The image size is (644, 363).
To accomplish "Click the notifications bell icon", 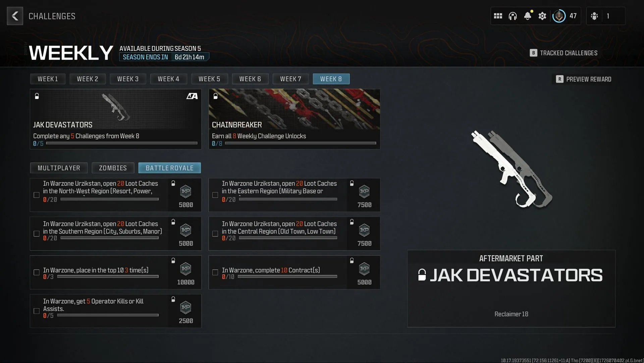I will pyautogui.click(x=527, y=16).
